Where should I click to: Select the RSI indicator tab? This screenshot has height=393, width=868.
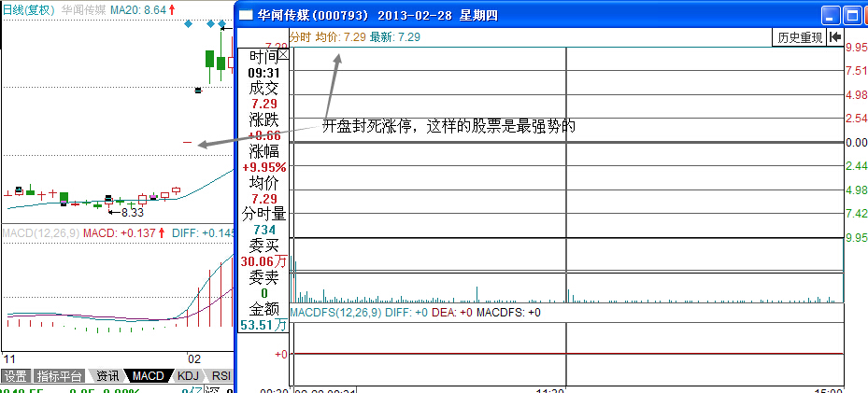pos(221,376)
